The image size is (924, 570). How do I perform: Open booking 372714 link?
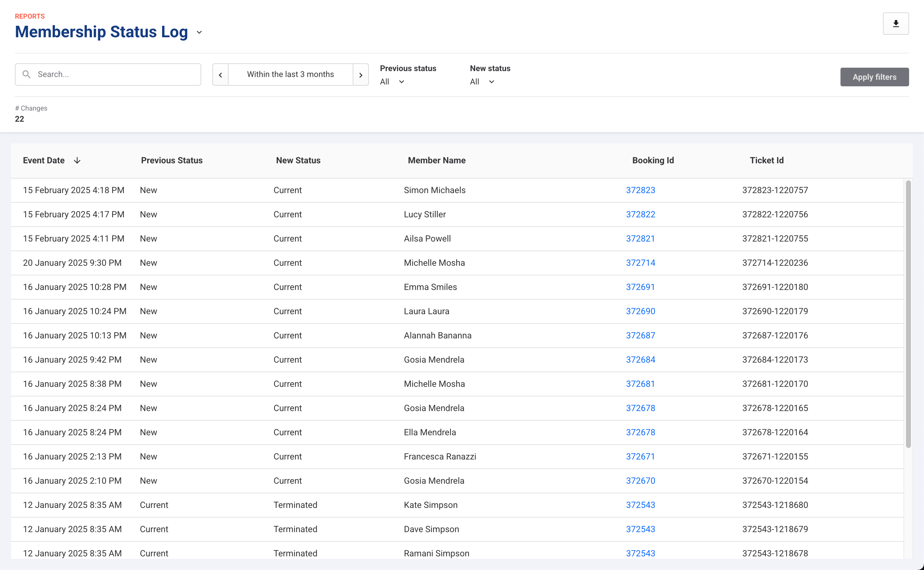(x=641, y=263)
